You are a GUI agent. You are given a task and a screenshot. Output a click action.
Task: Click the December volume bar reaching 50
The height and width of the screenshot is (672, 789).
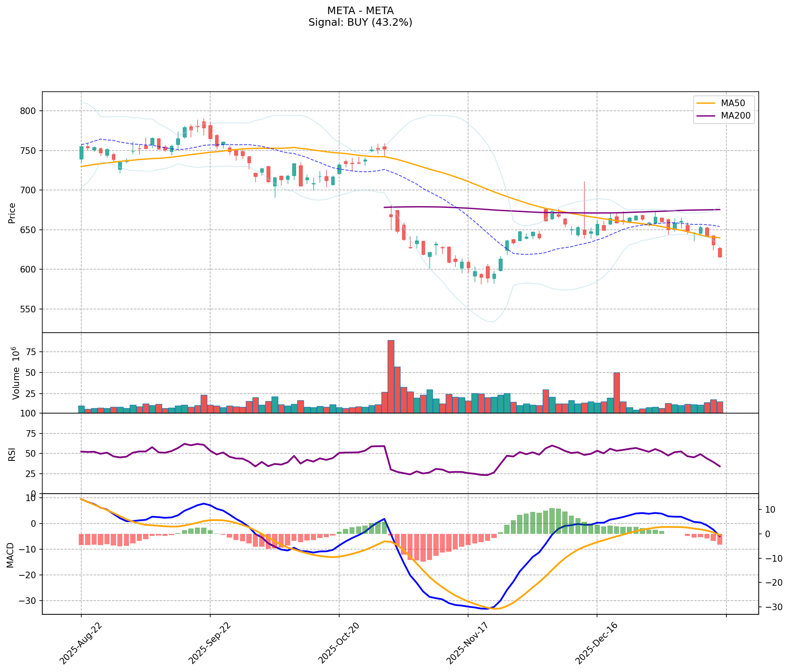[617, 392]
